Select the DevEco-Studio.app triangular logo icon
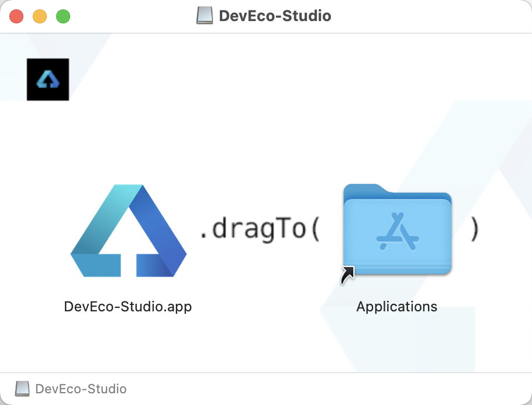 point(128,231)
